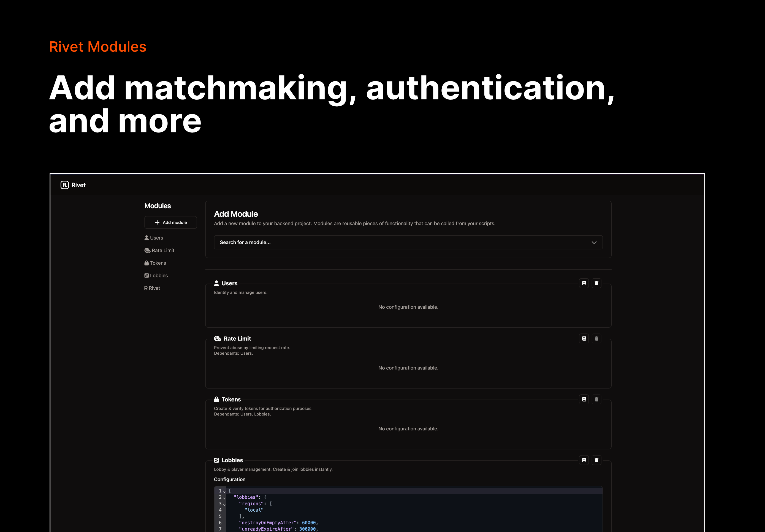Select Tokens in the Modules sidebar
This screenshot has height=532, width=765.
pos(155,263)
